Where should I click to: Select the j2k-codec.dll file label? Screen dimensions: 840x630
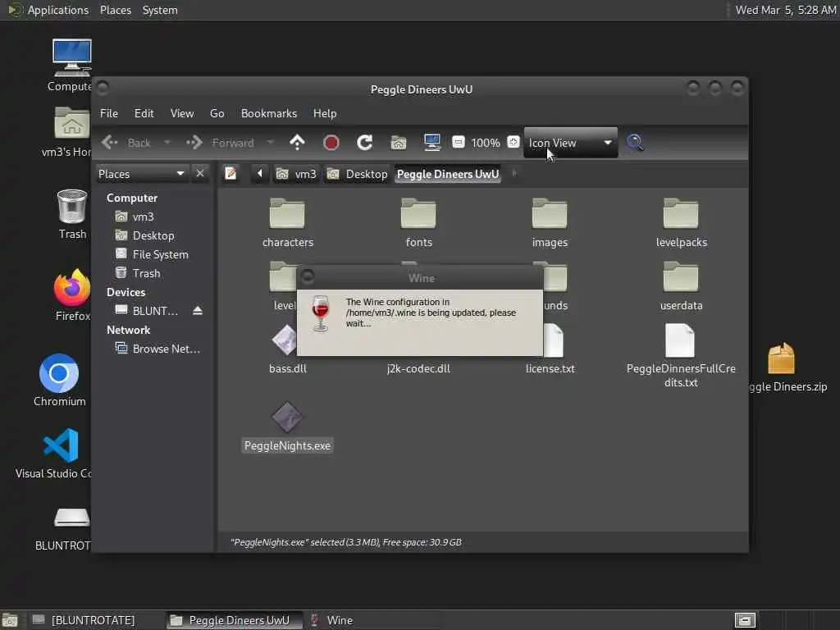tap(418, 368)
